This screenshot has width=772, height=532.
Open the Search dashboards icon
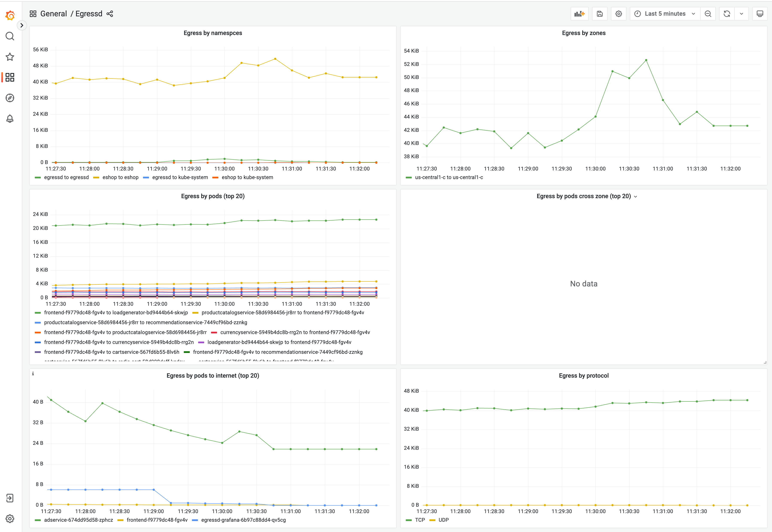10,36
